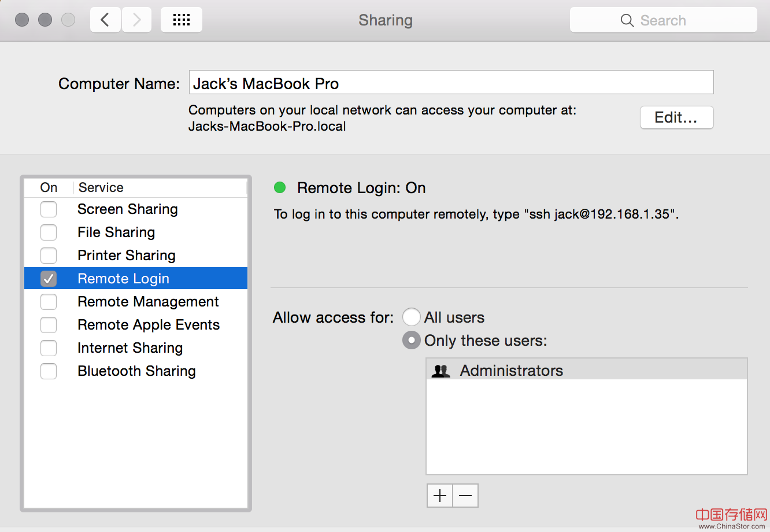This screenshot has height=532, width=770.
Task: Click the Computer Name: label
Action: (119, 84)
